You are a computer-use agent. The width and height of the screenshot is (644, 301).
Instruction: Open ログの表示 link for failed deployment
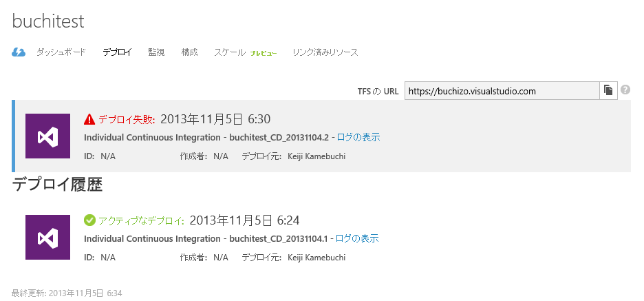click(358, 137)
